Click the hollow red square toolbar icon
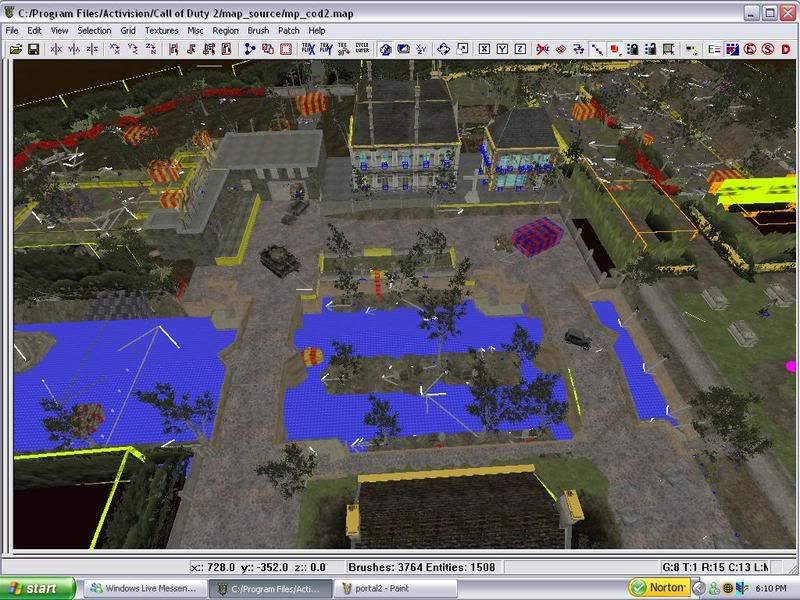 [286, 48]
